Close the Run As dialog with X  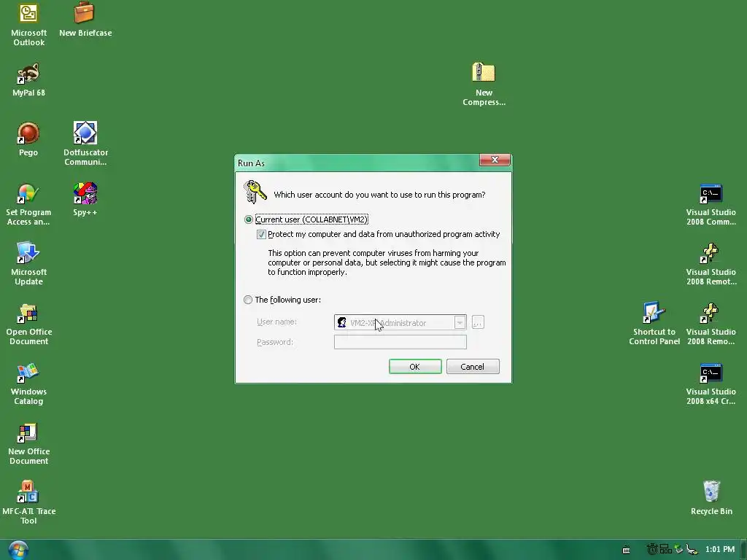click(495, 160)
